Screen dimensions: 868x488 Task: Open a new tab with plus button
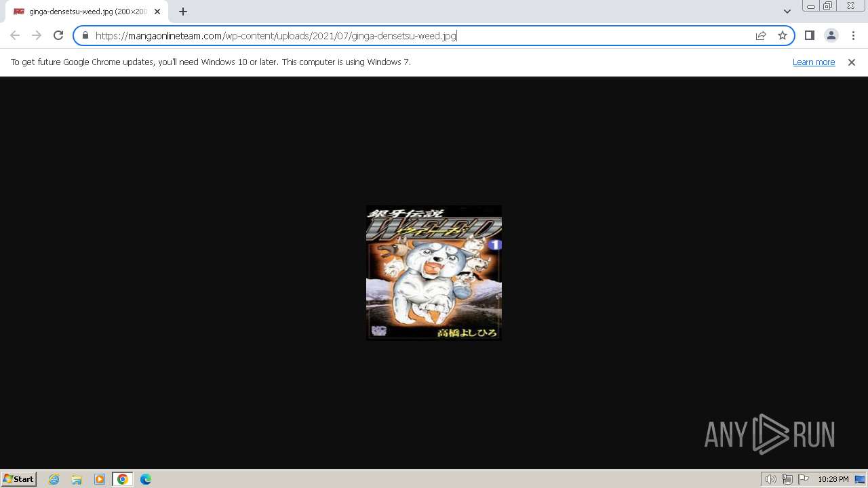coord(182,12)
